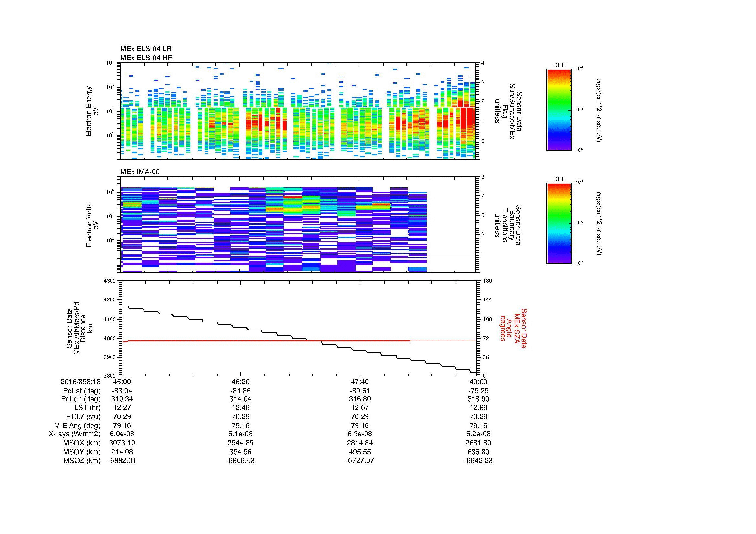Click the SZA axis tick '108'
Viewport: 756px width, 534px height.
tap(487, 319)
